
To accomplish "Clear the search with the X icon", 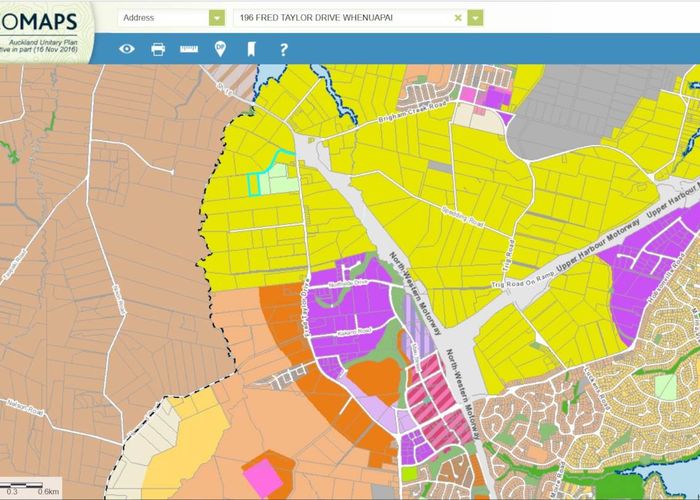I will pyautogui.click(x=458, y=18).
